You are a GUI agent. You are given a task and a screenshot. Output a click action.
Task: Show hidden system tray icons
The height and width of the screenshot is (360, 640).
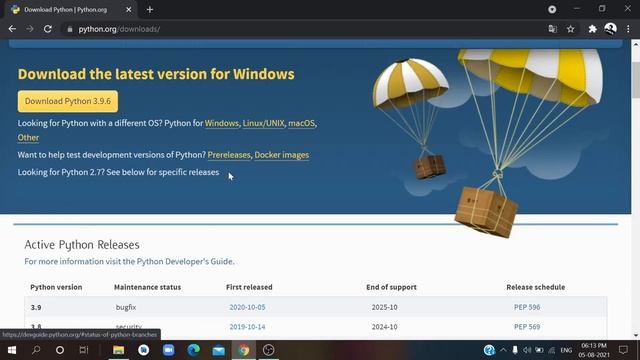503,350
